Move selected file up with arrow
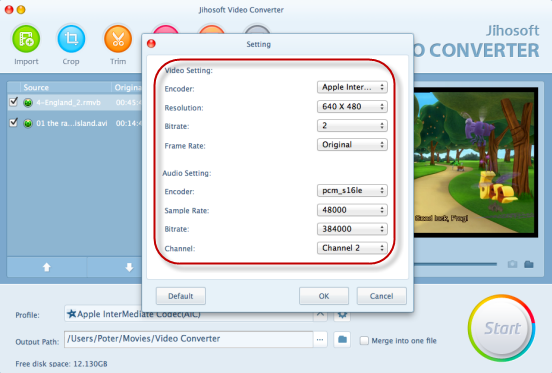 [46, 267]
